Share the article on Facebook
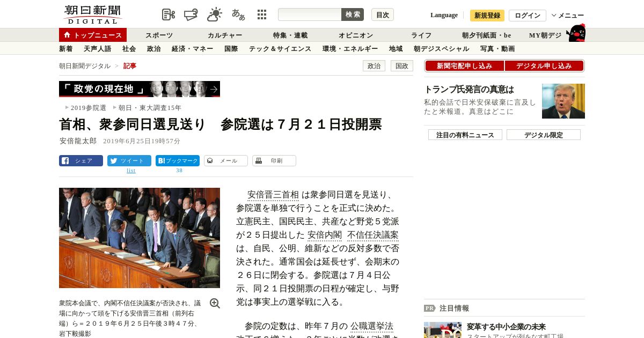Viewport: 644px width, 338px height. 81,160
